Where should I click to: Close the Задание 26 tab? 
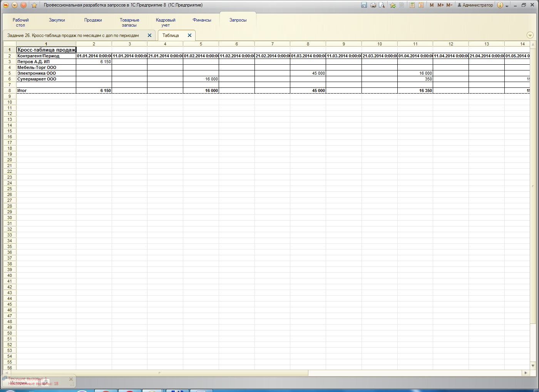pyautogui.click(x=149, y=35)
